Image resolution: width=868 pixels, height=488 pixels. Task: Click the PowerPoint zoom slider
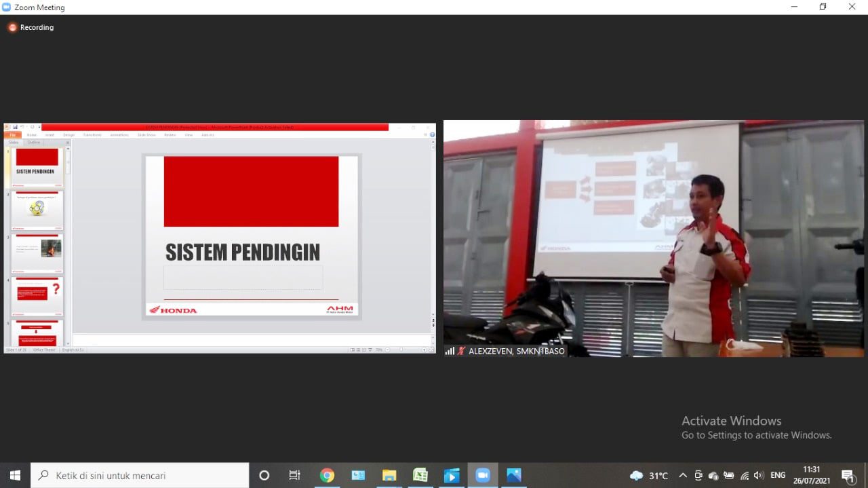pos(401,350)
